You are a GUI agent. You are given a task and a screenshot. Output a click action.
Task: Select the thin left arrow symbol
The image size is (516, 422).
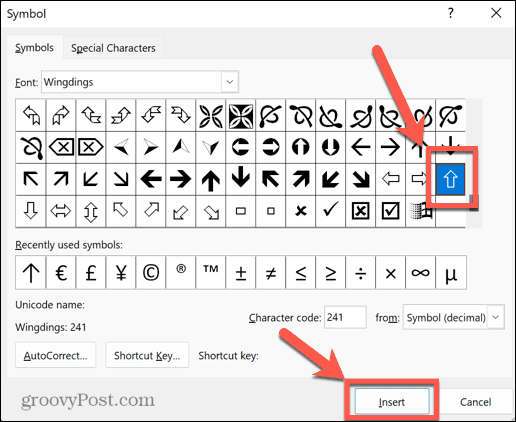click(x=360, y=147)
